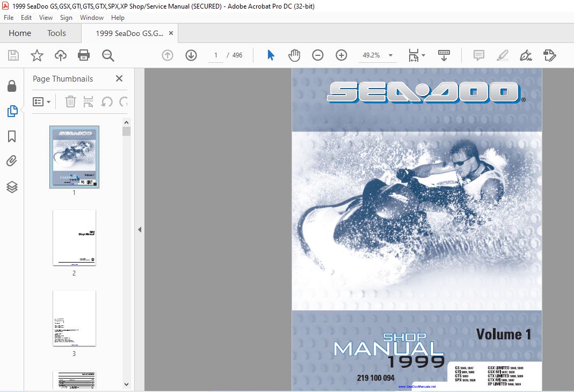Open the Sign document pen tool
Viewport: 574px width, 392px height.
[526, 55]
